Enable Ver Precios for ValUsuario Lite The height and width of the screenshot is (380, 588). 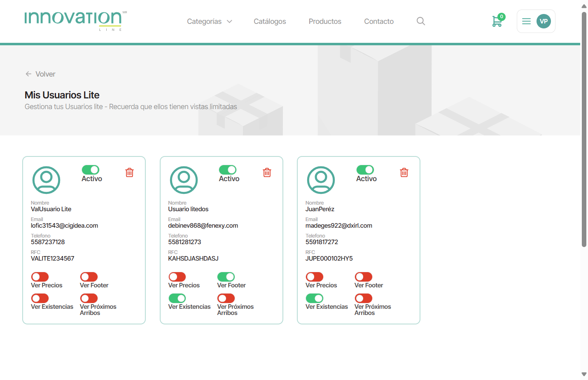click(40, 277)
